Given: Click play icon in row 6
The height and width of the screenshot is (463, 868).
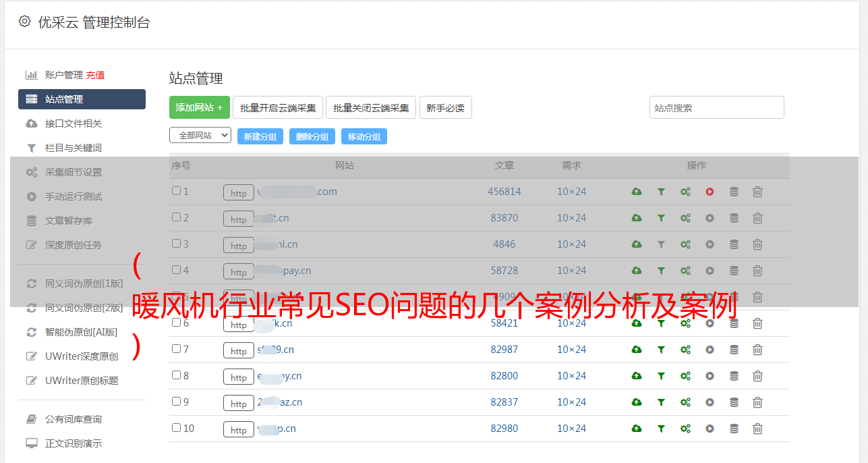Looking at the screenshot, I should 710,323.
